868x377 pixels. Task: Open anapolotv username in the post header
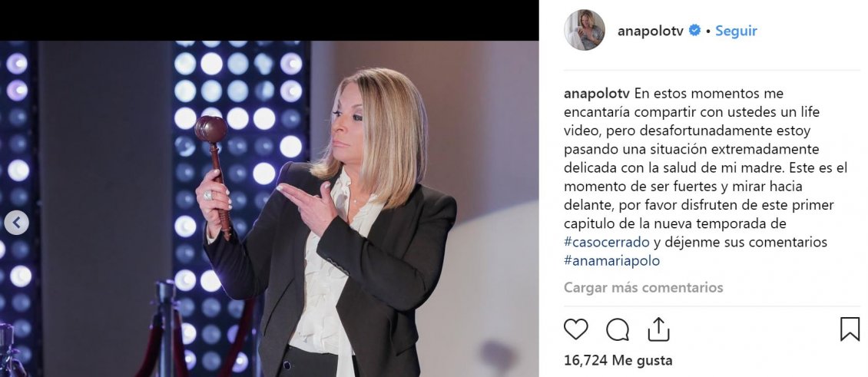[651, 31]
